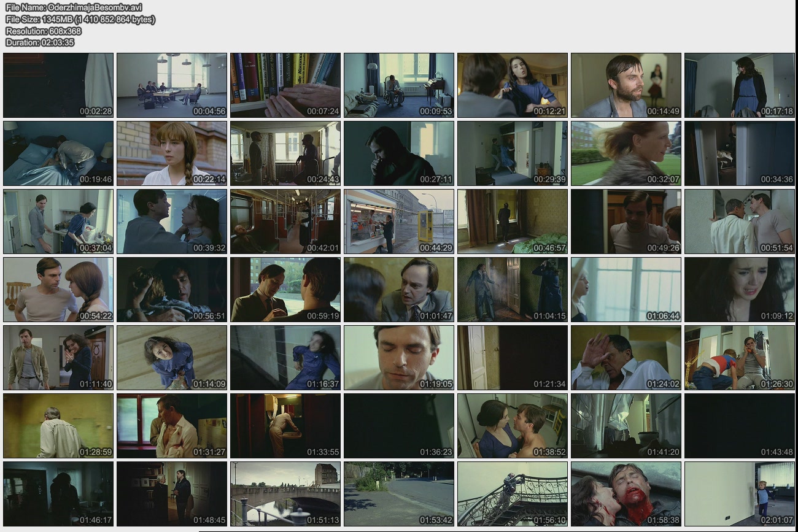This screenshot has height=532, width=798.
Task: Click the last thumbnail at 02:01:07
Action: [740, 494]
